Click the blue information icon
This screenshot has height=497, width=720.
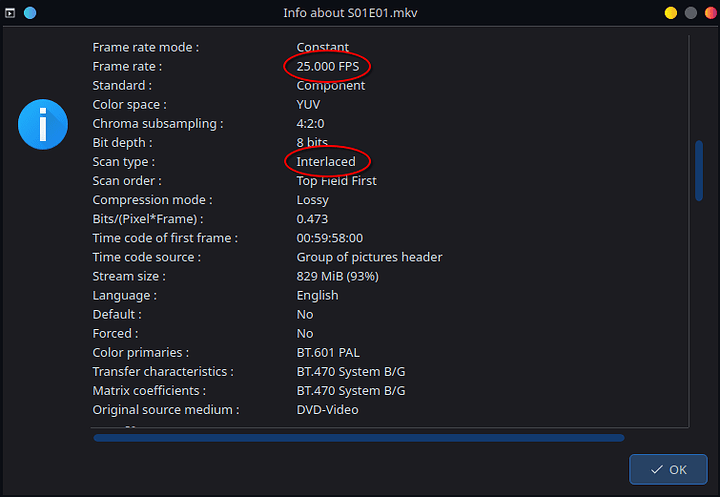[42, 125]
